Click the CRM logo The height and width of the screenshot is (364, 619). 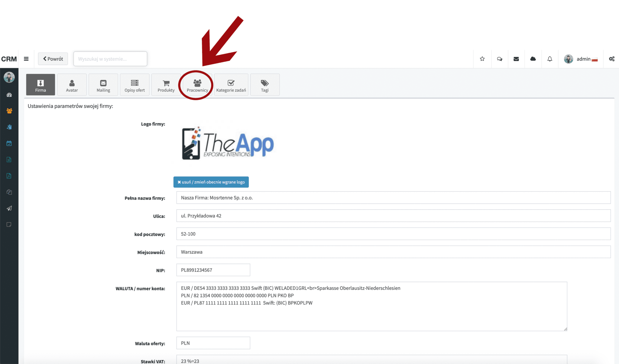tap(9, 59)
